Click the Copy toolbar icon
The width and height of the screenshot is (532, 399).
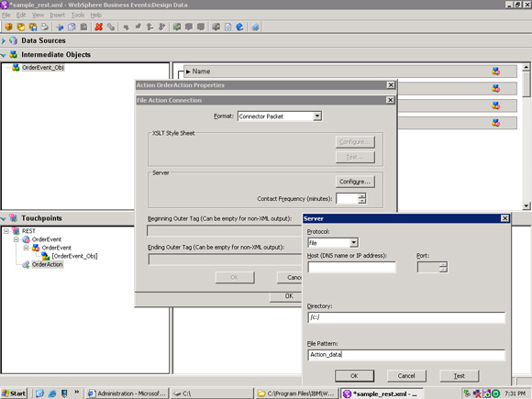[x=72, y=27]
